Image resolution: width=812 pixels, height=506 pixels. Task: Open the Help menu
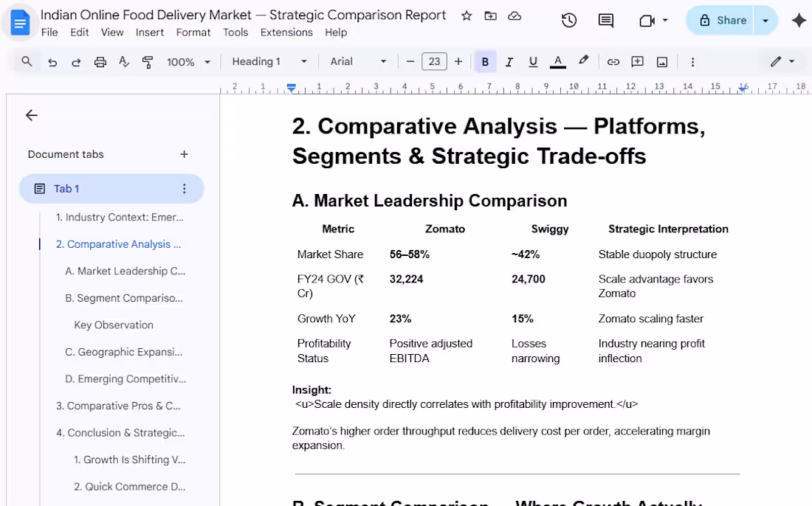336,32
